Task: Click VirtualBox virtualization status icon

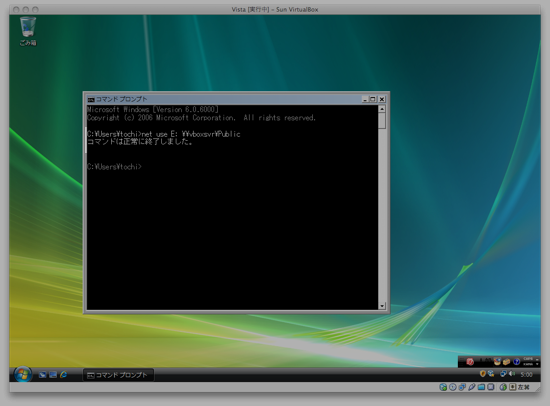Action: (491, 387)
